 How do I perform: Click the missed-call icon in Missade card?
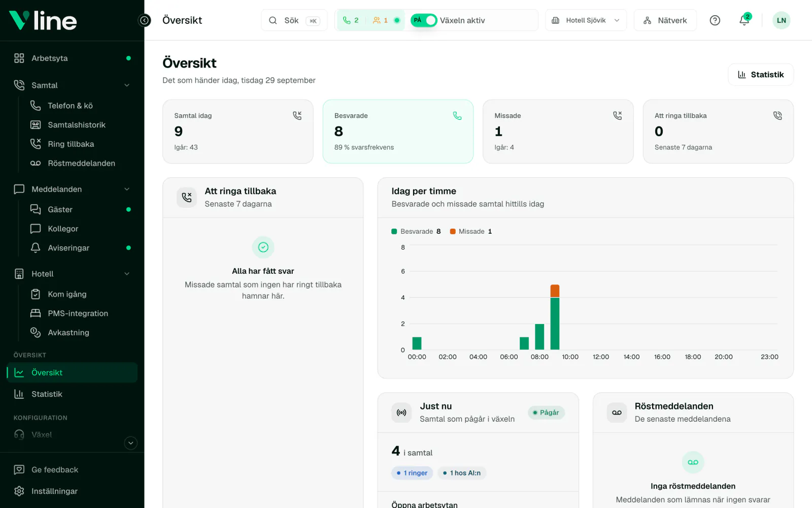[617, 116]
